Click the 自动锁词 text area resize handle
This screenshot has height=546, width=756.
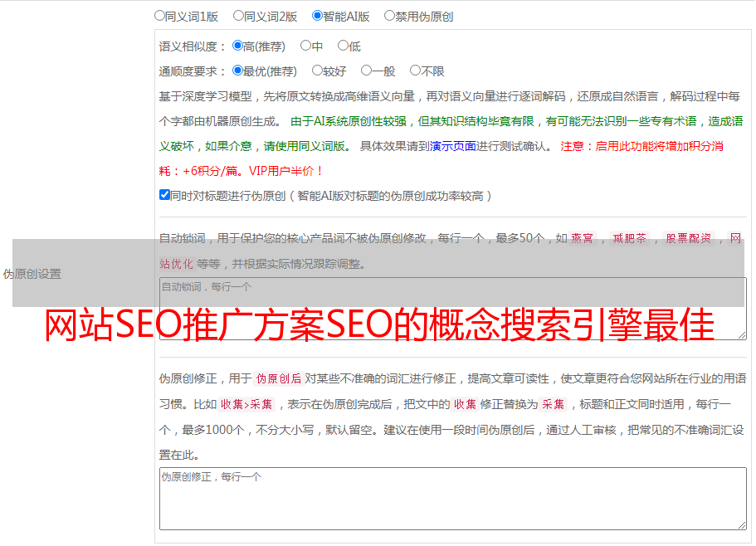point(740,334)
